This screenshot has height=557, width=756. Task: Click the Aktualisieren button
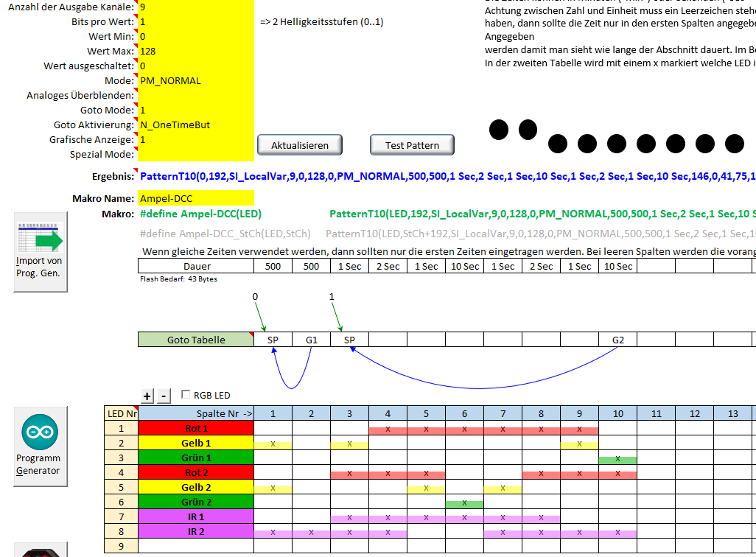click(300, 145)
